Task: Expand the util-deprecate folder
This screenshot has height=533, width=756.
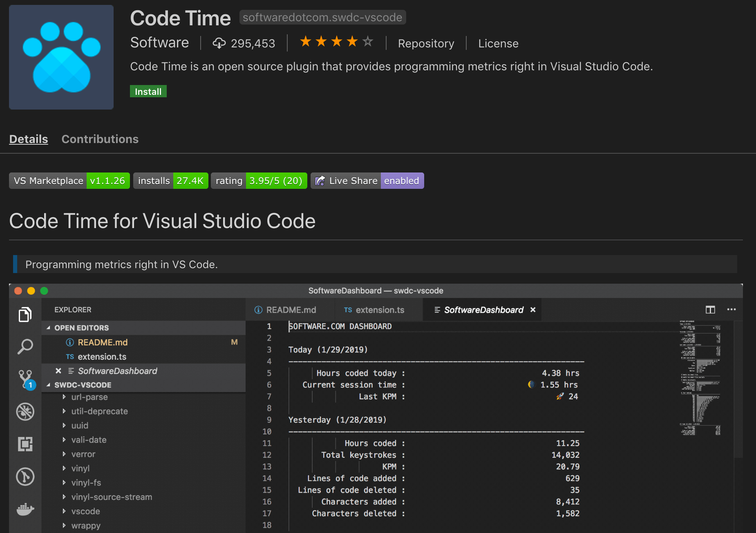Action: pos(64,411)
